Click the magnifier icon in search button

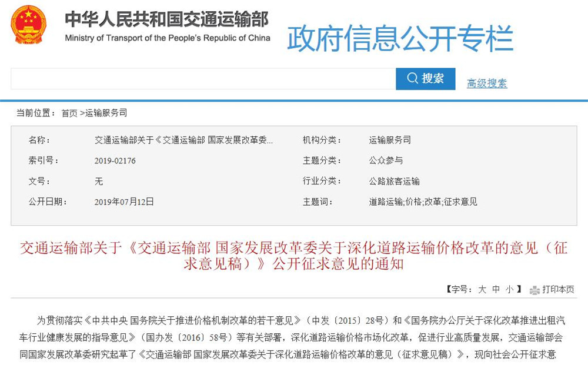[412, 78]
